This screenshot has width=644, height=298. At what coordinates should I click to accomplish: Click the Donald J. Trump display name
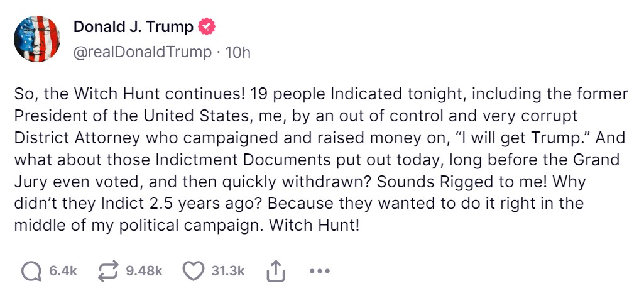click(x=133, y=27)
